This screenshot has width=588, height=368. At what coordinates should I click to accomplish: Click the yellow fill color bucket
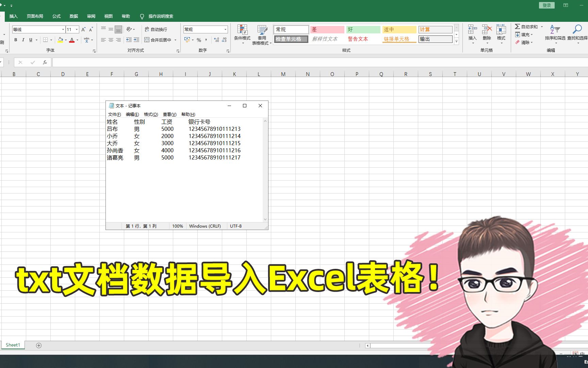click(60, 40)
